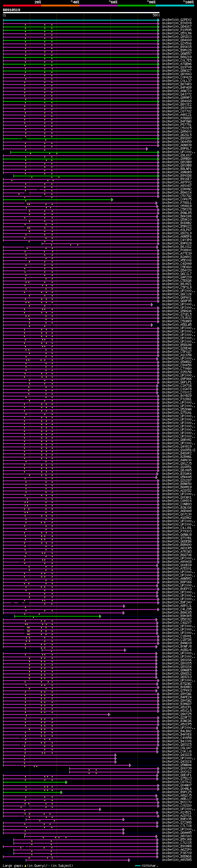Image resolution: width=197 pixels, height=868 pixels.
Task: Select the UniRef100_B9SD97 label
Action: coord(177,139)
